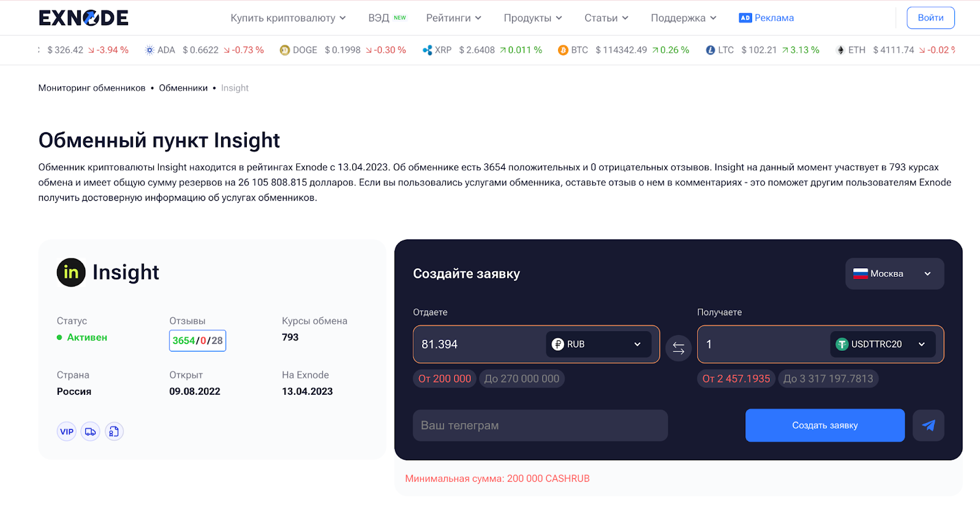Expand the Поддержка menu

683,18
